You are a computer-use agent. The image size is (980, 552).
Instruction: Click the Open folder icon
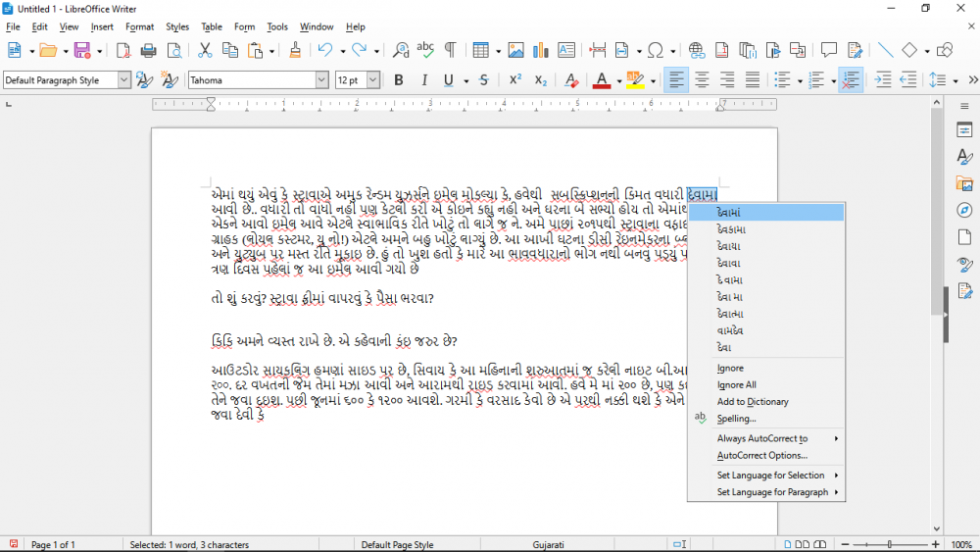point(47,50)
